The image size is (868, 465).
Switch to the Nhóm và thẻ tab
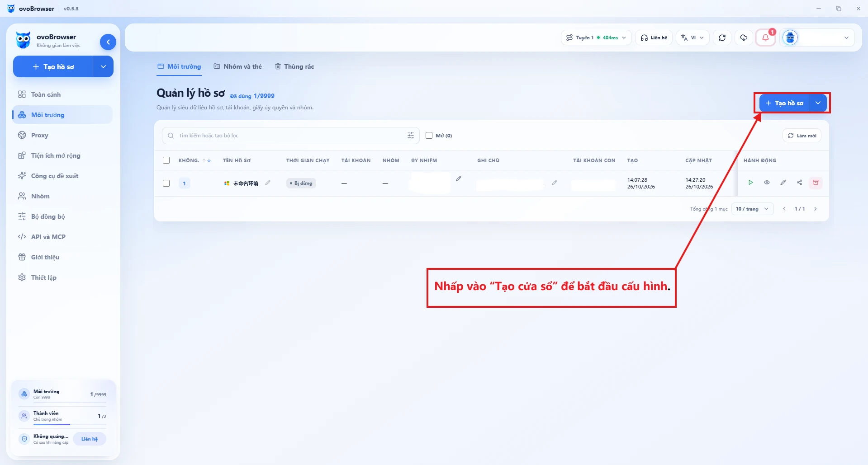238,66
